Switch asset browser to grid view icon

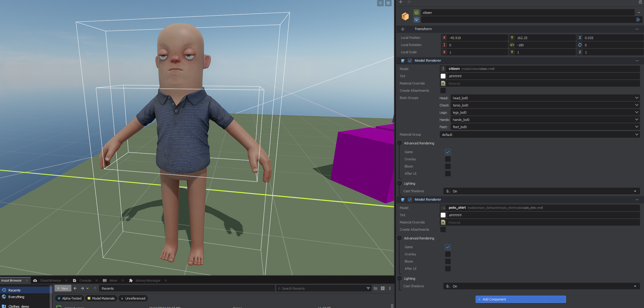pos(383,288)
